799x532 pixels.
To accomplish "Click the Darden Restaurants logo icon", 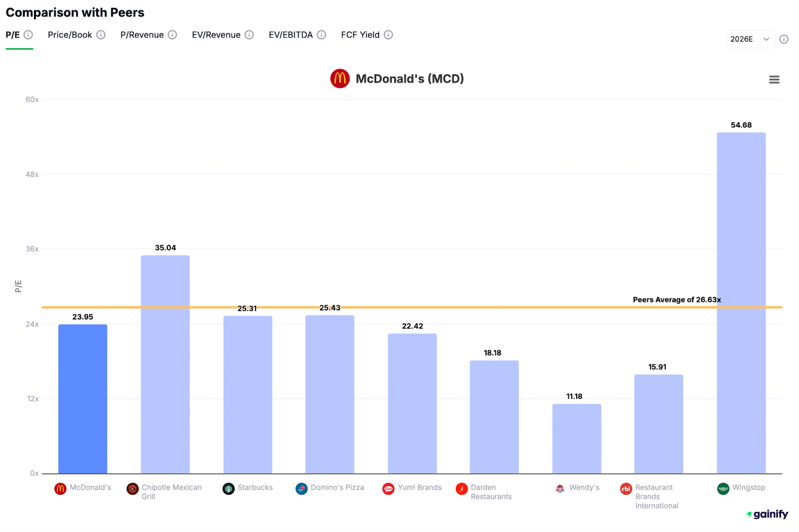I will 462,489.
